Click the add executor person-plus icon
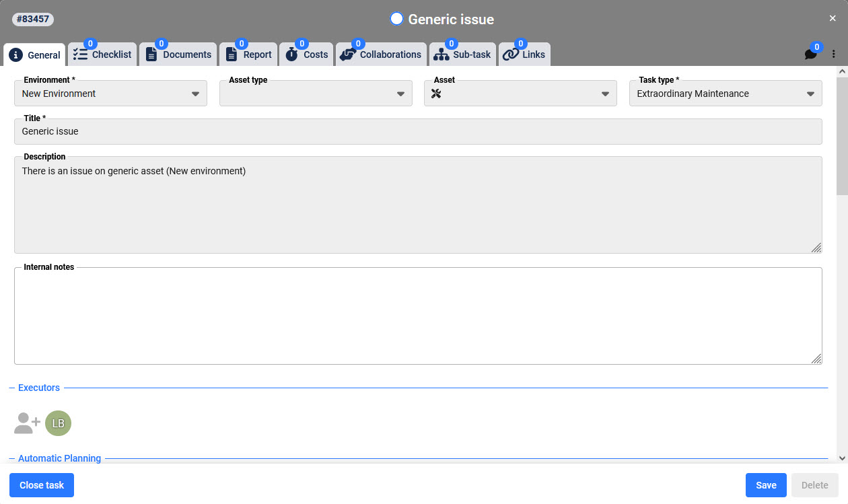The height and width of the screenshot is (504, 848). [x=27, y=423]
